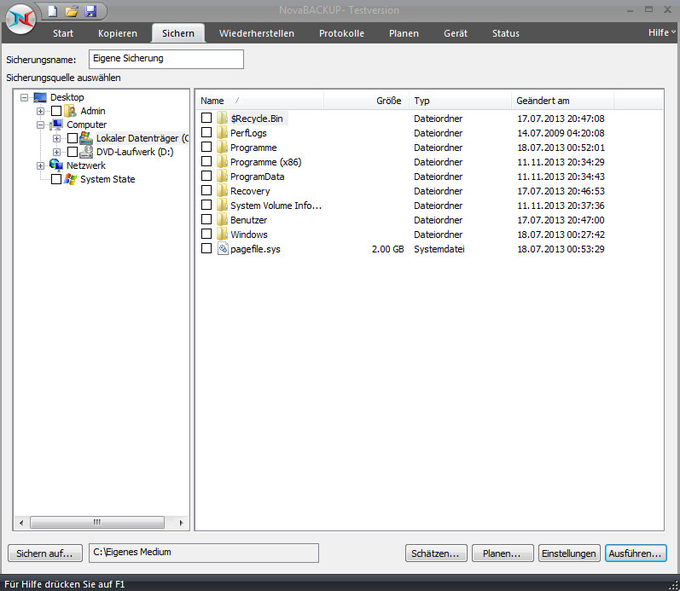Screen dimensions: 680x591
Task: Expand the Netzwerk tree node
Action: [40, 166]
